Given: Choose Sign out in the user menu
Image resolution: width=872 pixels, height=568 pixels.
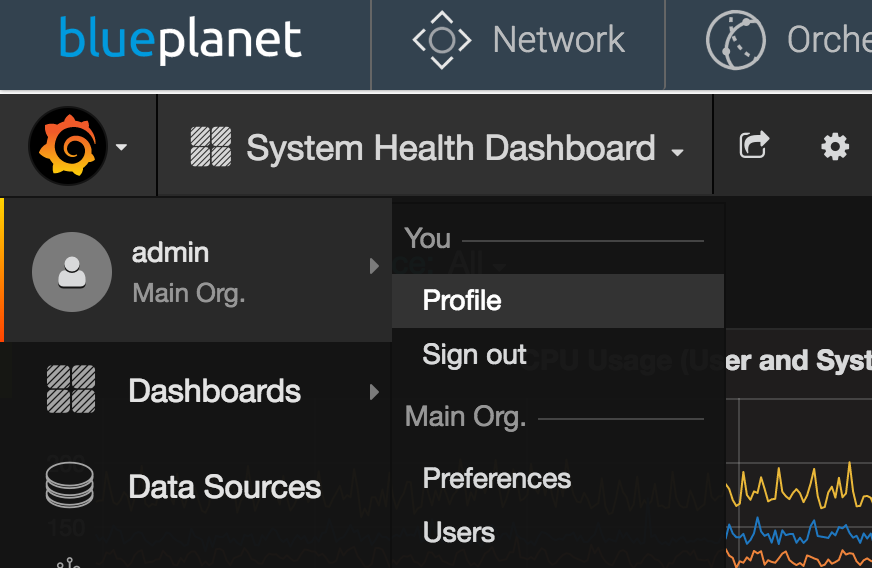Looking at the screenshot, I should click(x=474, y=354).
